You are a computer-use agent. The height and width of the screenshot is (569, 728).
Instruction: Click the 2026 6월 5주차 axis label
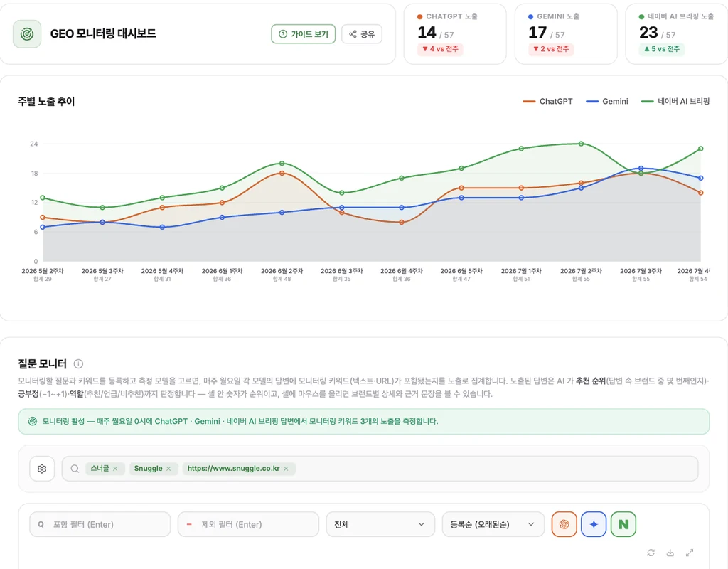coord(461,271)
